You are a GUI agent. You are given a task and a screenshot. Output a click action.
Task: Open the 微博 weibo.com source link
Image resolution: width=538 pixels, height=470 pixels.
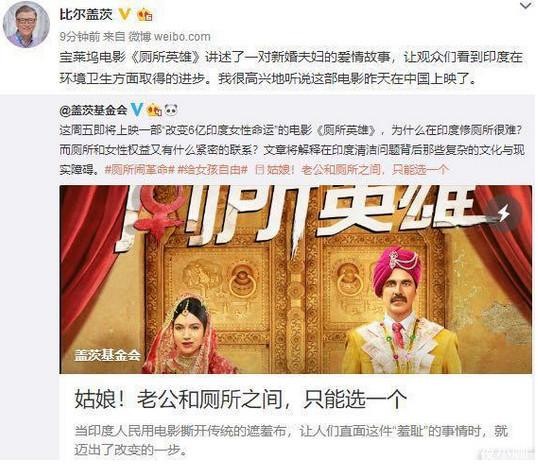point(169,36)
